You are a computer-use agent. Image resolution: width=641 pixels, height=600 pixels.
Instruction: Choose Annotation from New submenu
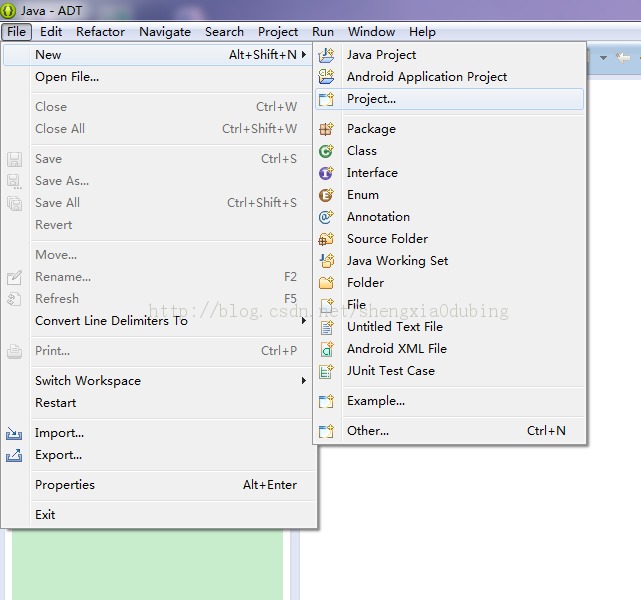450,217
